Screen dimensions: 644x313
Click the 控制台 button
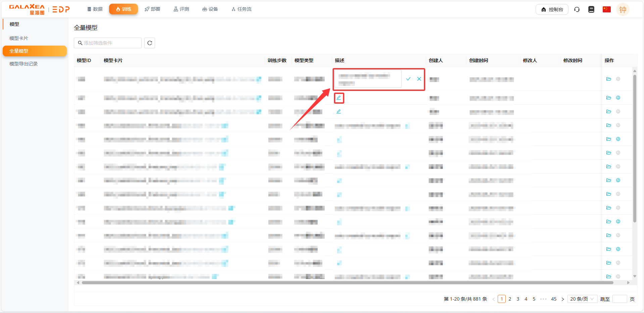pos(552,9)
